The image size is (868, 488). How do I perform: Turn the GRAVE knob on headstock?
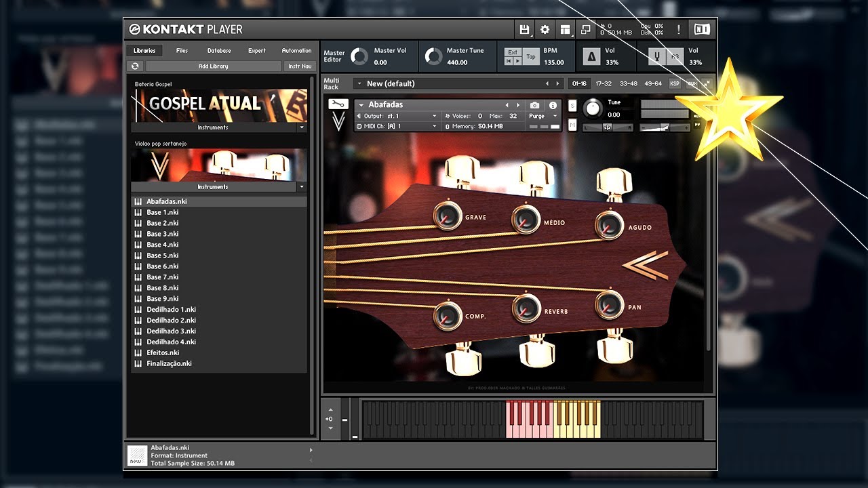point(447,217)
